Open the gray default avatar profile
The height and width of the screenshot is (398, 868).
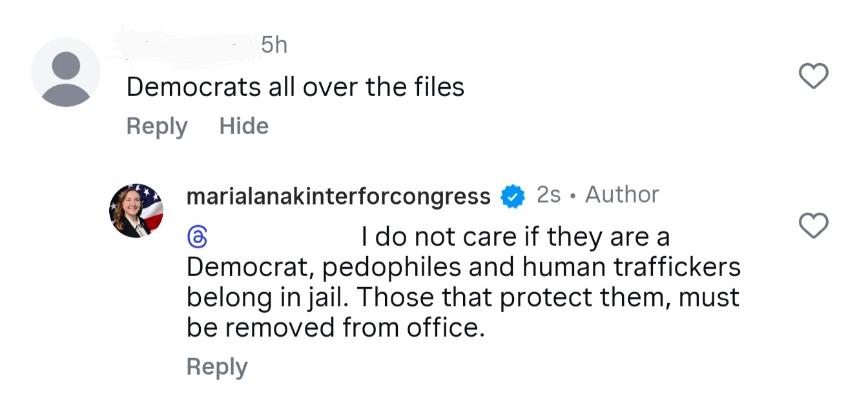click(x=66, y=72)
